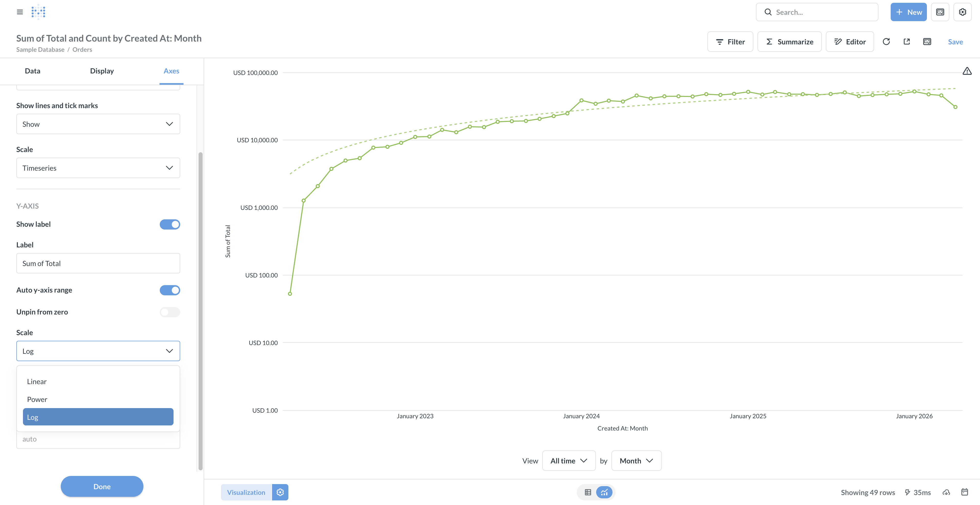Open visualization settings gear icon
The width and height of the screenshot is (980, 505).
[280, 492]
